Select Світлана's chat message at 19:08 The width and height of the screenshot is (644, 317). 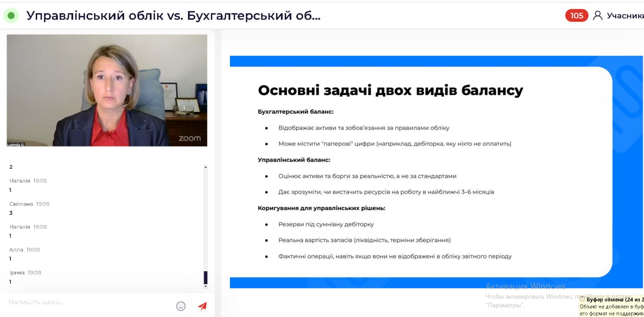point(29,208)
